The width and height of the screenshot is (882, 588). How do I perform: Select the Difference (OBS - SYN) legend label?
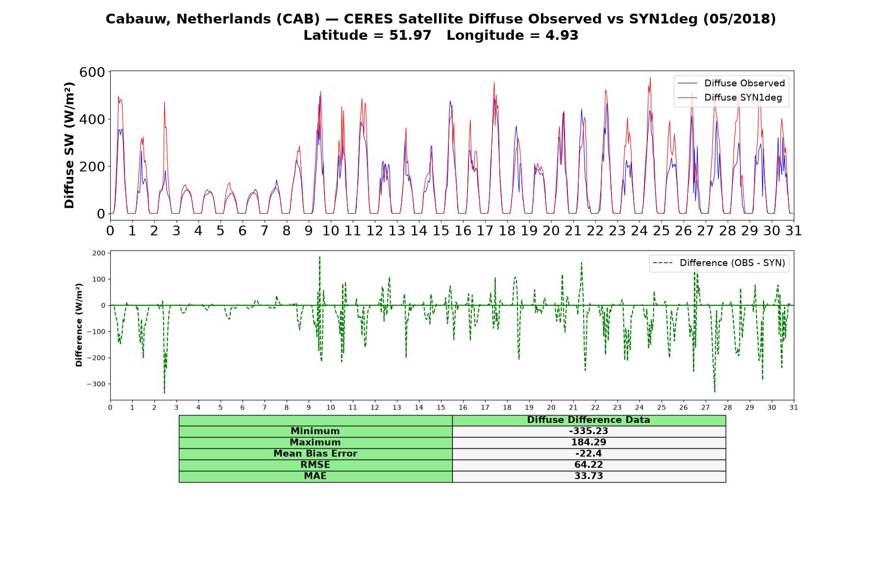[732, 263]
